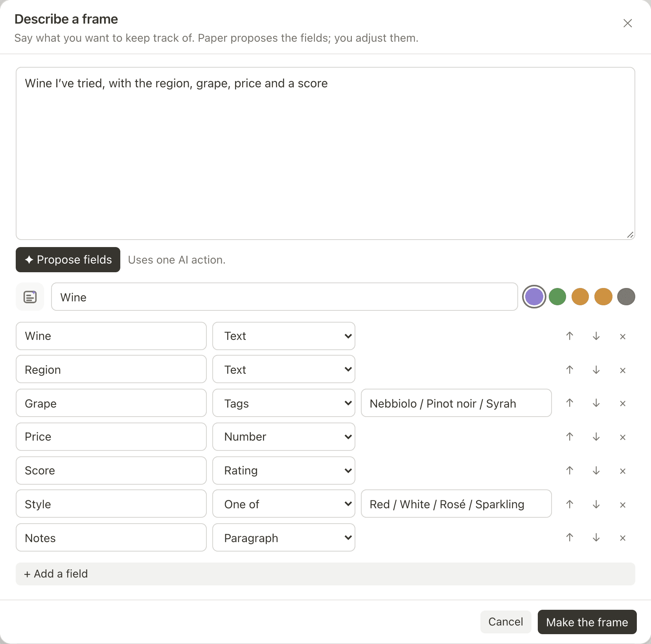Choose the green color swatch

tap(557, 297)
